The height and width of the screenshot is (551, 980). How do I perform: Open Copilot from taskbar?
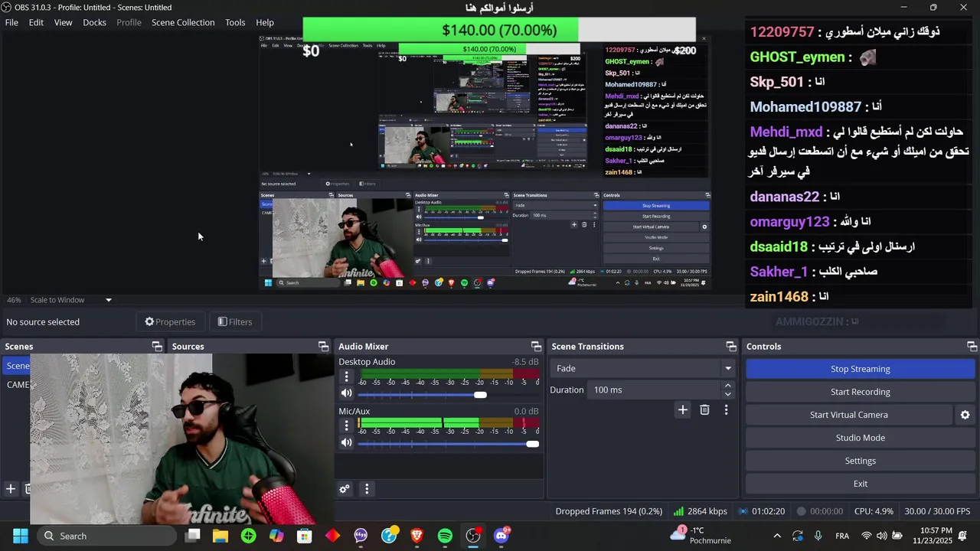pyautogui.click(x=276, y=536)
